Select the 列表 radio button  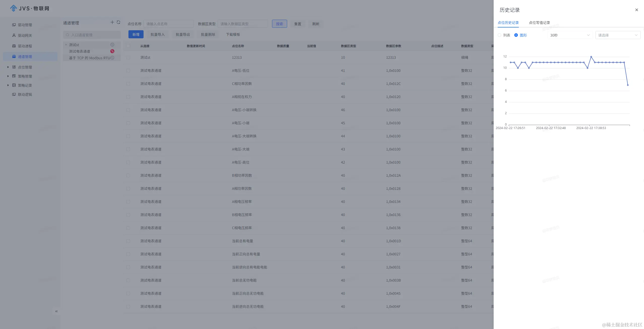click(x=499, y=35)
